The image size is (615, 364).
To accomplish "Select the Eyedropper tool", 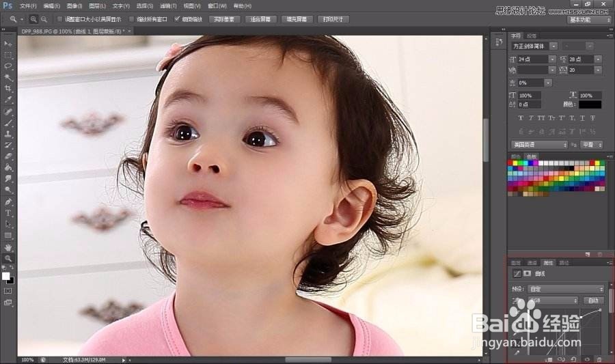I will tap(8, 100).
